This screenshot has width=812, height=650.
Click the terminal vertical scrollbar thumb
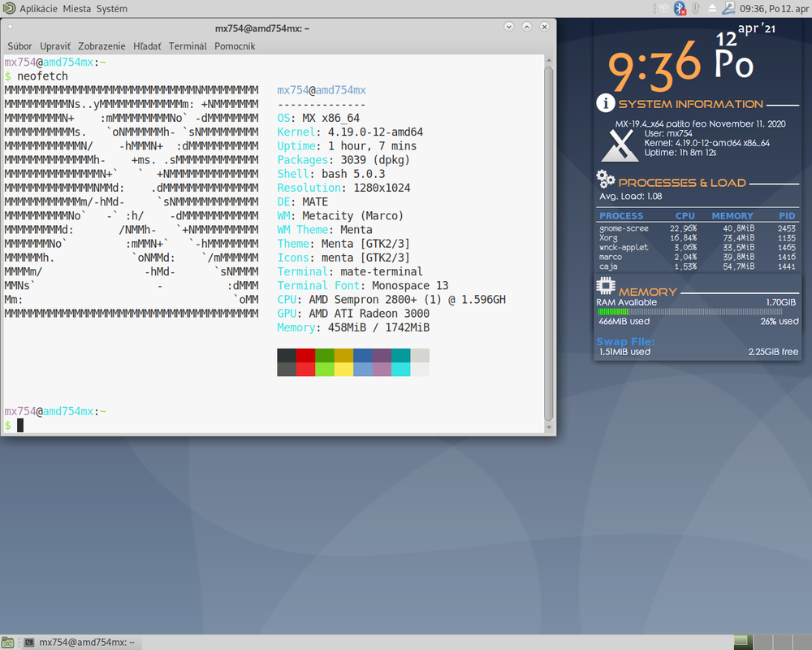(x=548, y=244)
